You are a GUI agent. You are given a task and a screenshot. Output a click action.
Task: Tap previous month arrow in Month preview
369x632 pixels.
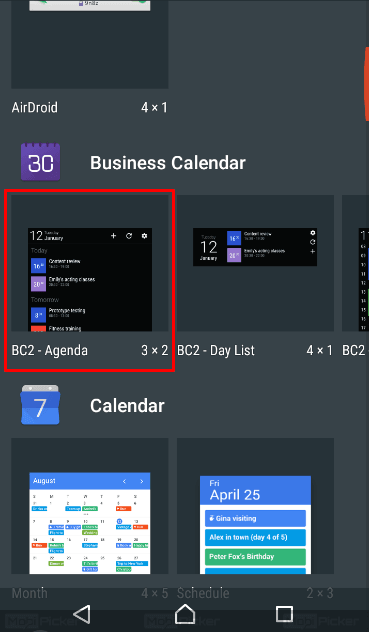[x=124, y=481]
